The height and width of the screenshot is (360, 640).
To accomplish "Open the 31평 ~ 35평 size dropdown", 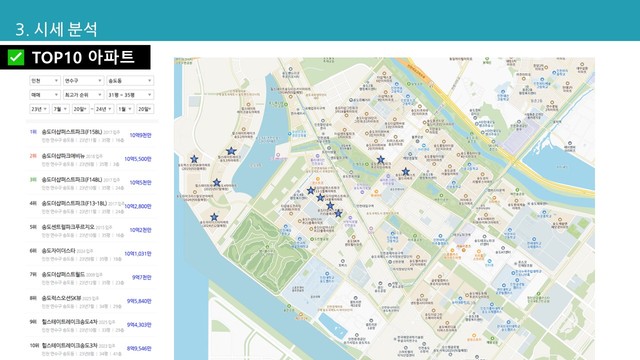I will click(130, 95).
